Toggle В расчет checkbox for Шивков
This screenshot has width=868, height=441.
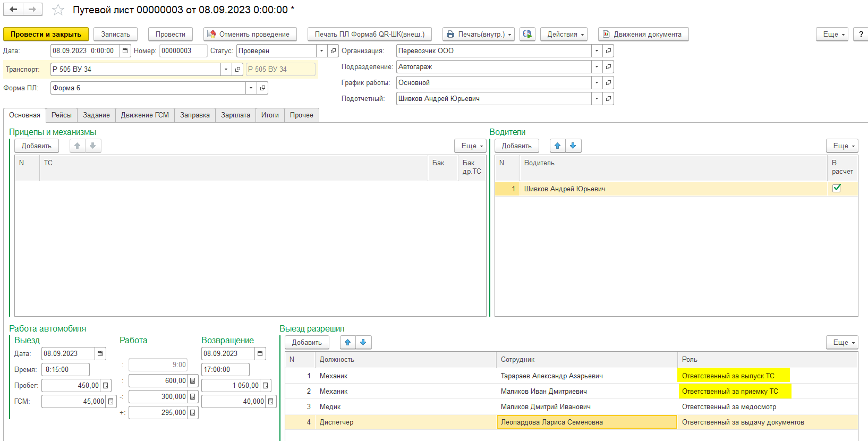coord(837,188)
